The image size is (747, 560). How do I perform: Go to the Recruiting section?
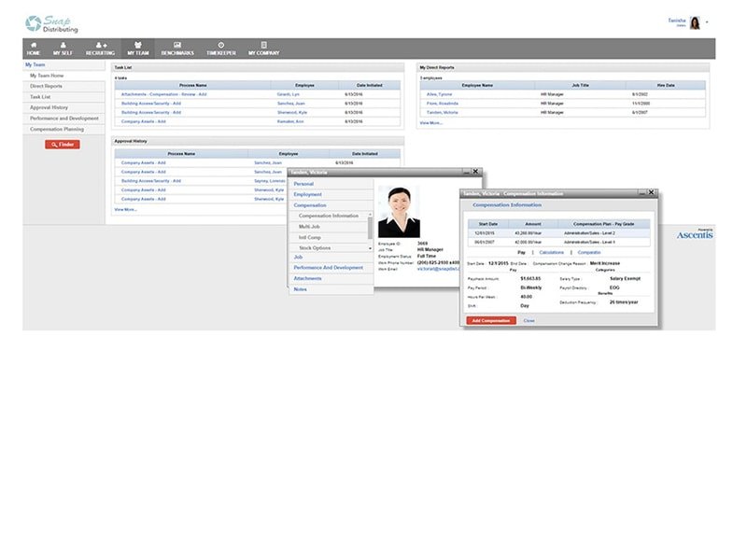[x=100, y=49]
